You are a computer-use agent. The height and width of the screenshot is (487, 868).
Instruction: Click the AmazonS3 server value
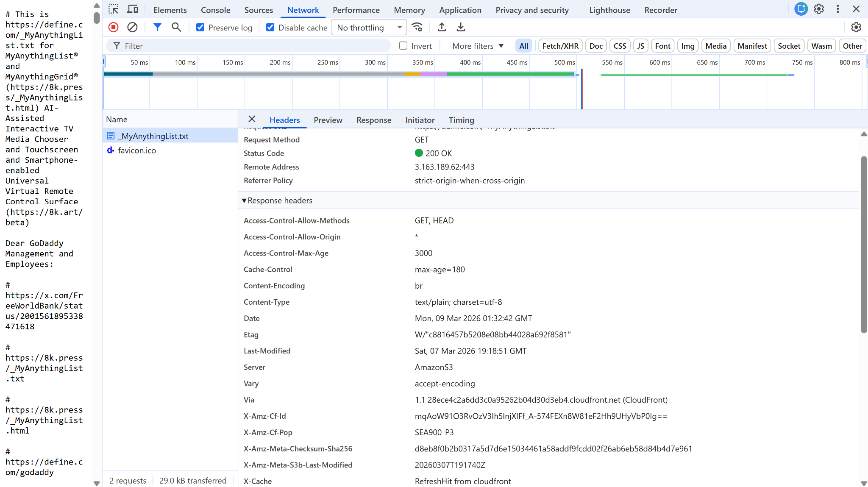tap(434, 367)
